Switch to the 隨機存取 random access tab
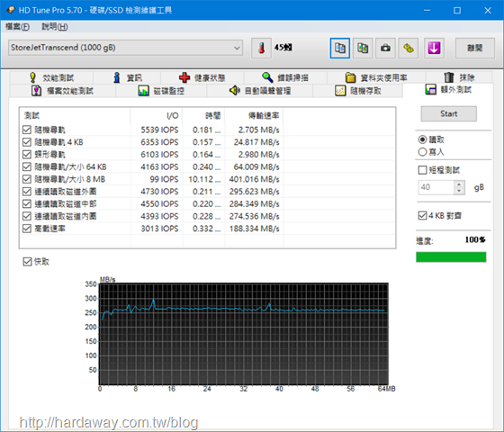 coord(358,91)
